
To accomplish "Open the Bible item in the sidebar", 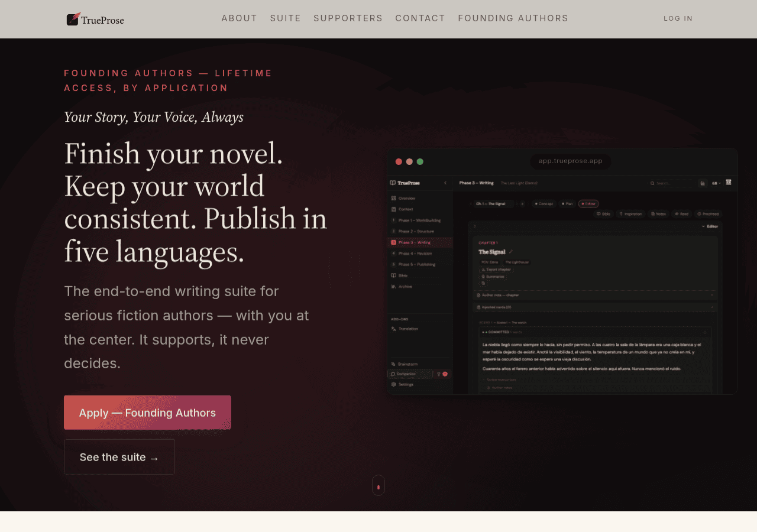I will [419, 275].
